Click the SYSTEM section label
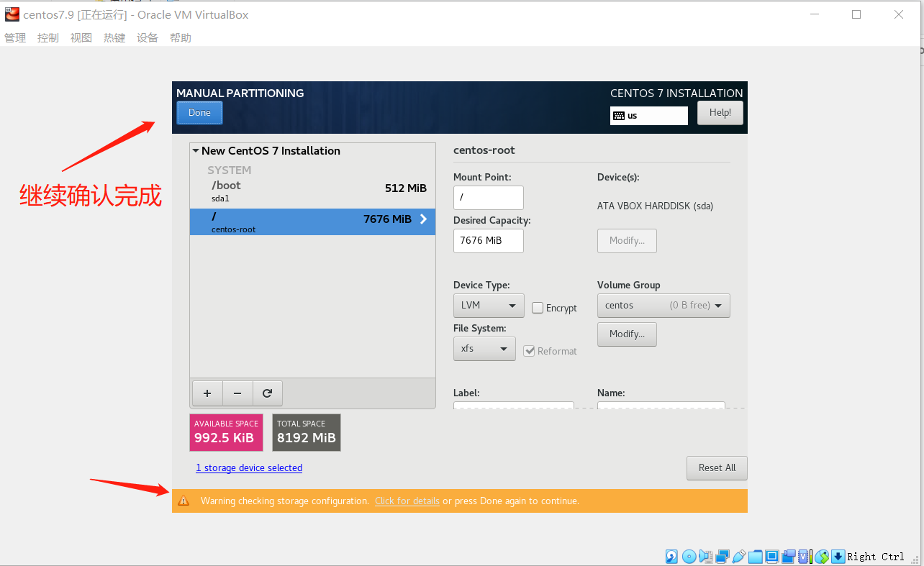 tap(230, 170)
